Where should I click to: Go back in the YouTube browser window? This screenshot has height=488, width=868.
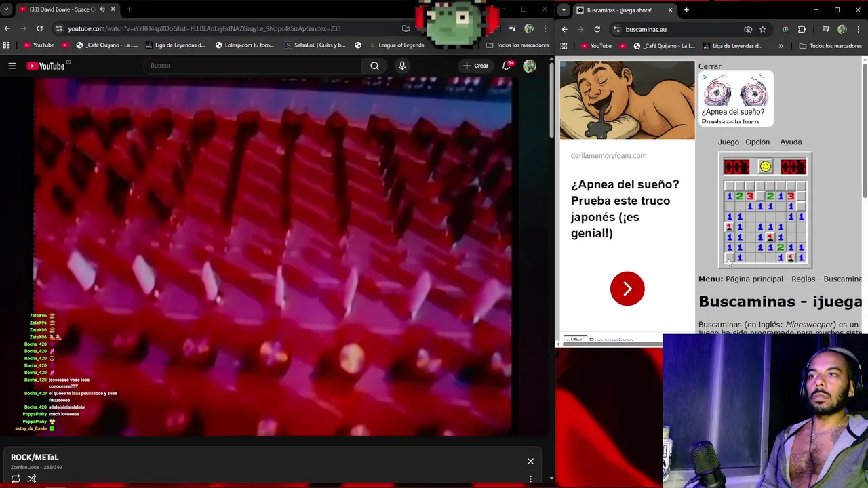pyautogui.click(x=7, y=28)
